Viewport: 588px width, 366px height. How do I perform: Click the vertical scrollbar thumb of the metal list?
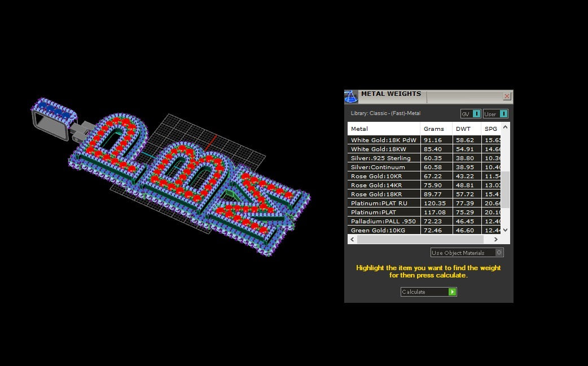(x=505, y=189)
